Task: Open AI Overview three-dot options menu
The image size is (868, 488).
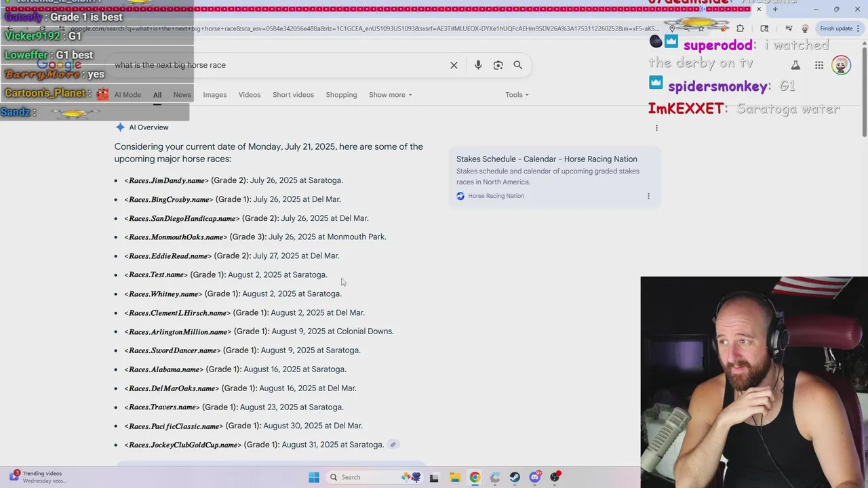Action: tap(656, 127)
